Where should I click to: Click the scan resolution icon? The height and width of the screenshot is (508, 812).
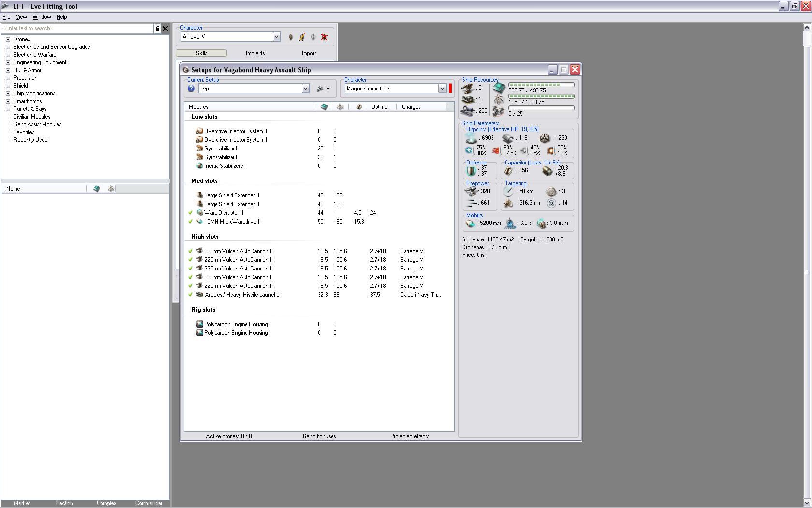tap(508, 203)
